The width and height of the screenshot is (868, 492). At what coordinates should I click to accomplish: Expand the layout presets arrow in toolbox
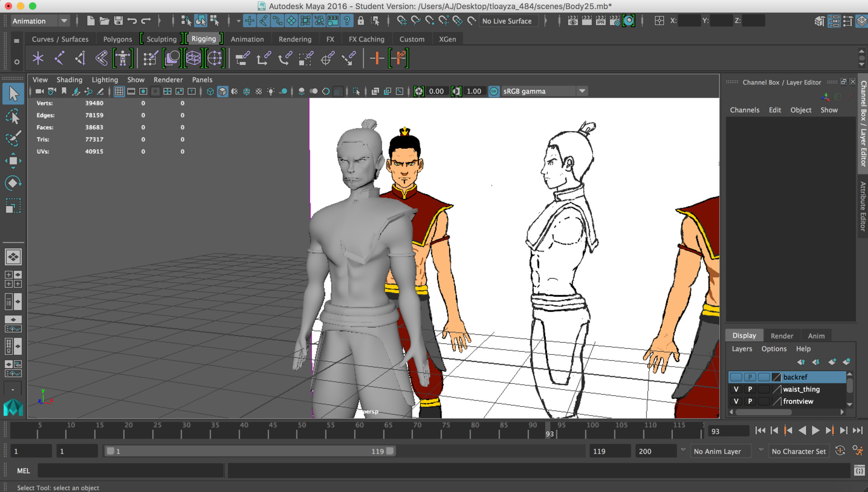pos(13,389)
